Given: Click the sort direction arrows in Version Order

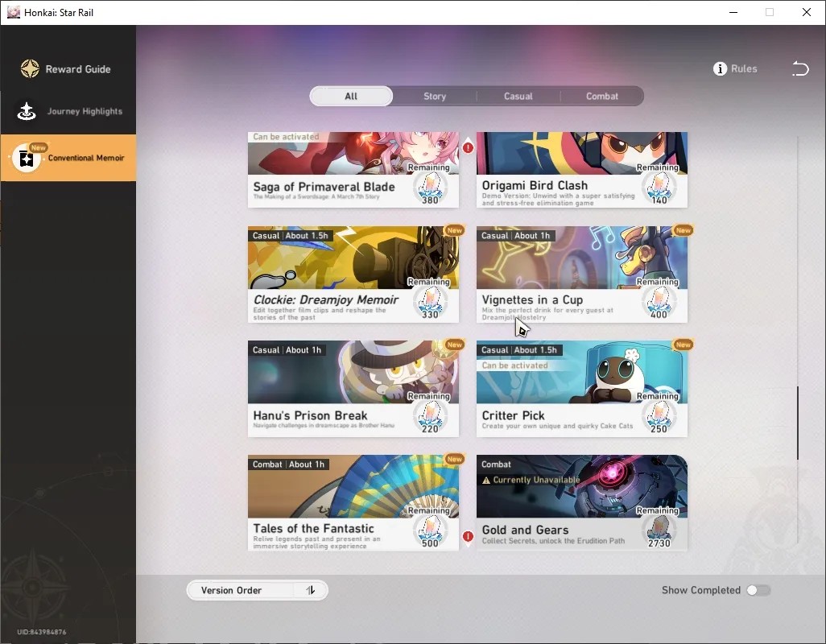Looking at the screenshot, I should 311,590.
